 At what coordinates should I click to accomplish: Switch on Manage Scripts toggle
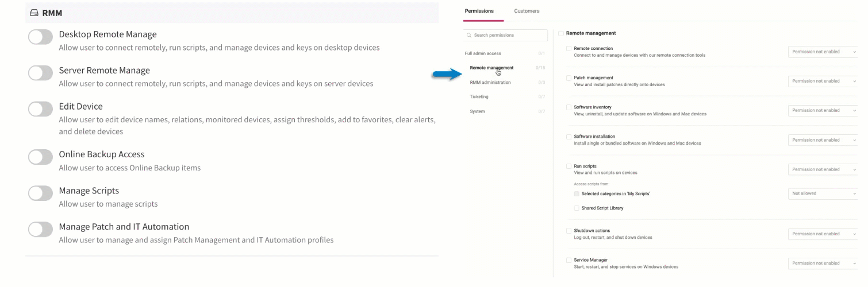[40, 193]
